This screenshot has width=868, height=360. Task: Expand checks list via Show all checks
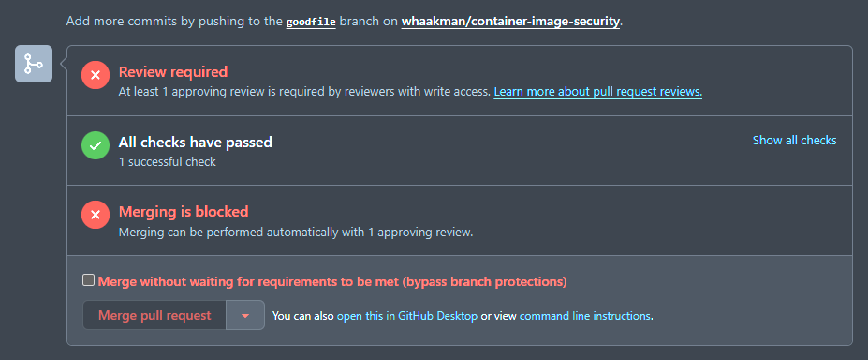pyautogui.click(x=794, y=140)
